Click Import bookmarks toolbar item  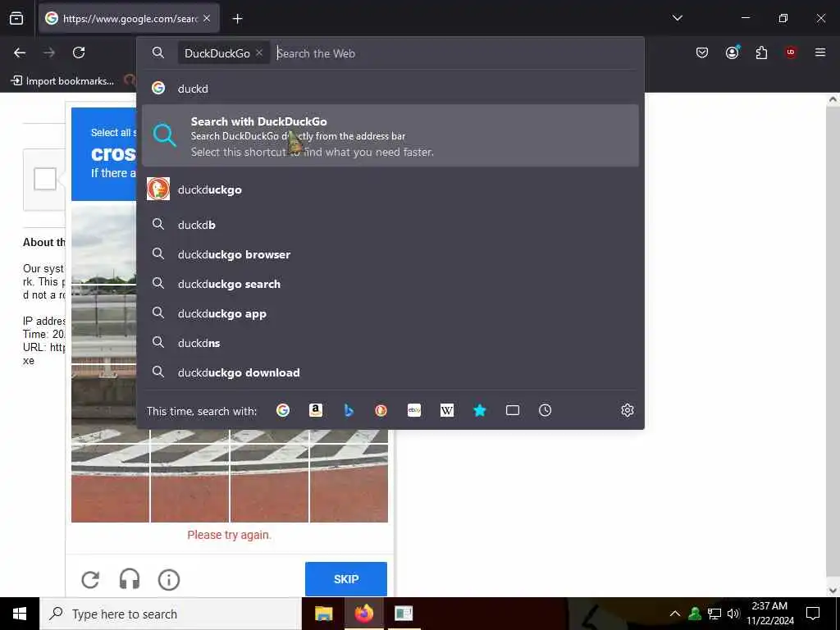point(62,81)
